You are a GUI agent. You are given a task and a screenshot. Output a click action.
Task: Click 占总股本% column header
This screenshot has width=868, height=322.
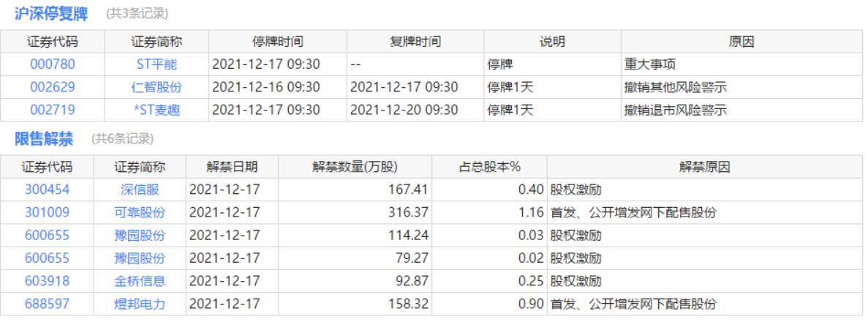tap(489, 167)
